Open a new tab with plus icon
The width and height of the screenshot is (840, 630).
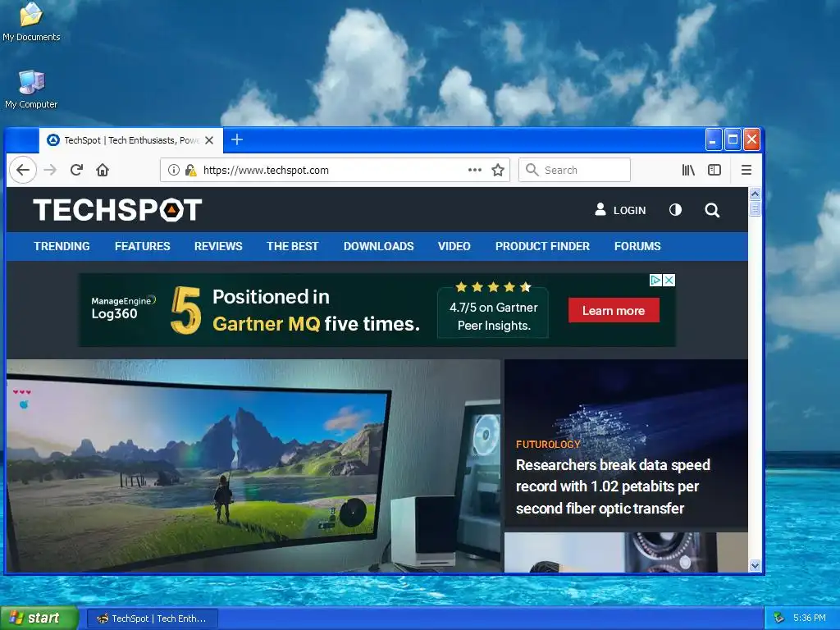(x=237, y=139)
